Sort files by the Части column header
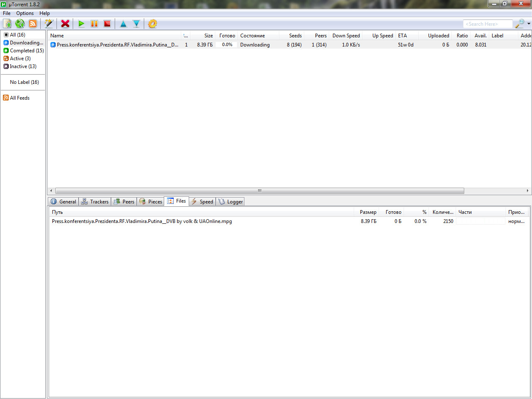Image resolution: width=532 pixels, height=399 pixels. 480,212
